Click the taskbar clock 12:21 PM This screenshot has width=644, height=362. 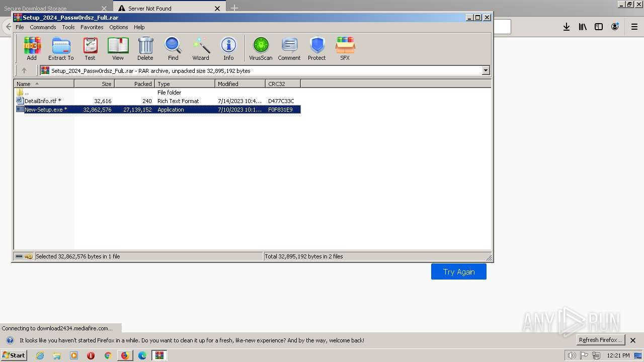pyautogui.click(x=618, y=355)
